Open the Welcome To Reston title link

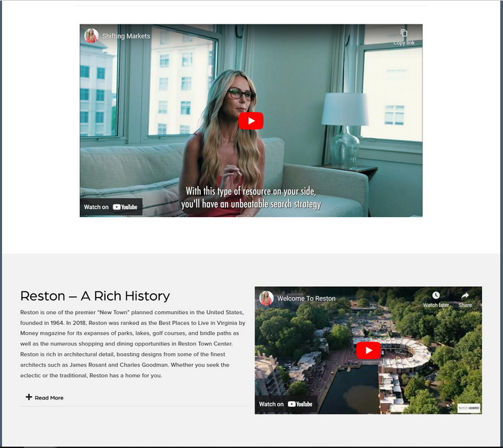(x=306, y=298)
